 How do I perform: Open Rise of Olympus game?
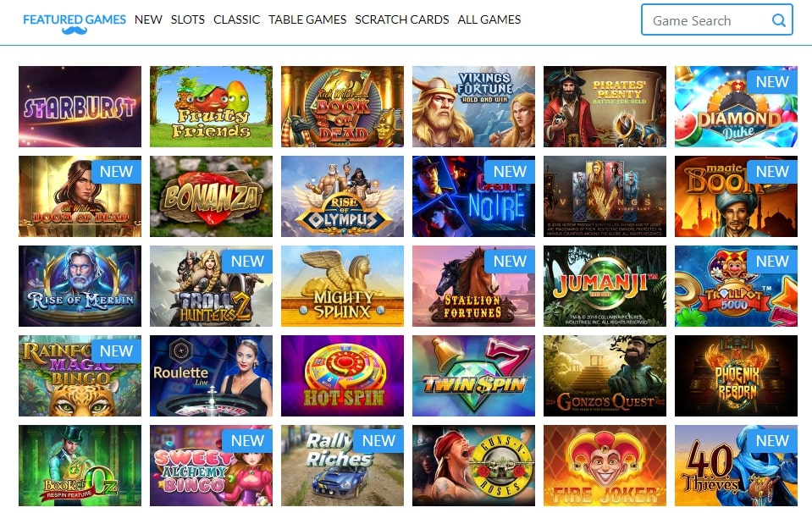pyautogui.click(x=342, y=196)
